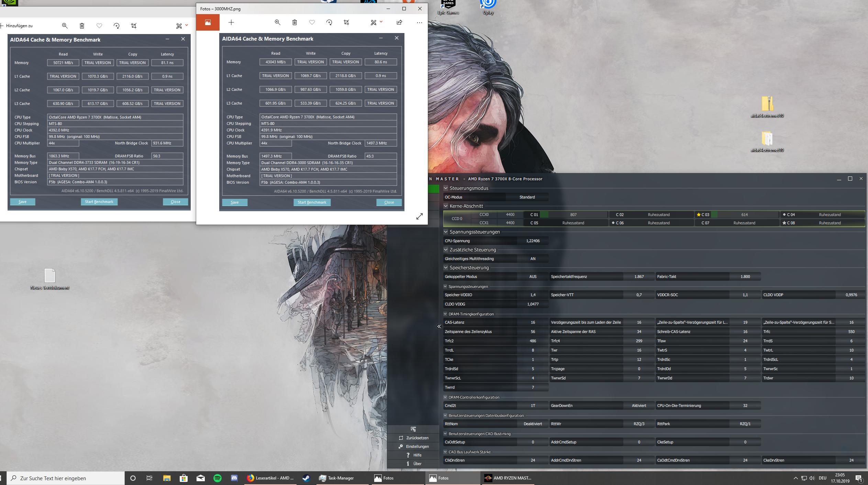Click the heart favorite icon in 3000MHZ window
The height and width of the screenshot is (485, 868).
(312, 22)
